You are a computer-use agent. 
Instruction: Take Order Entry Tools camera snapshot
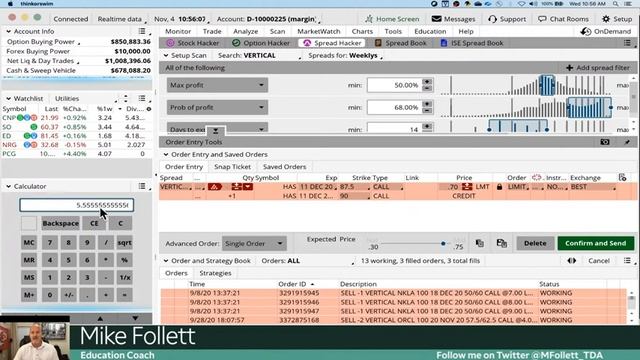click(x=604, y=142)
